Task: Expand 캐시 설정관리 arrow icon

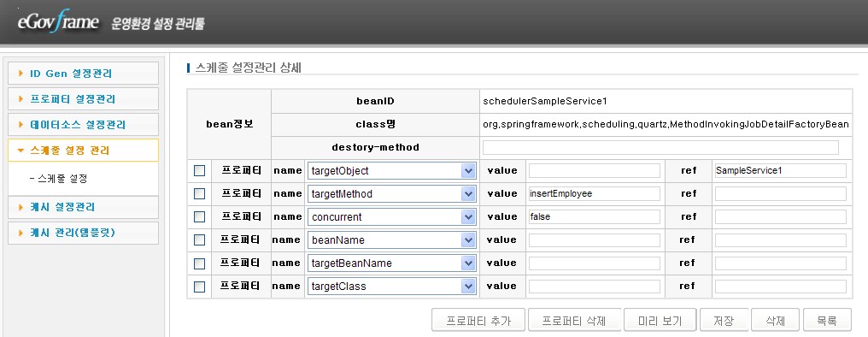Action: tap(21, 207)
